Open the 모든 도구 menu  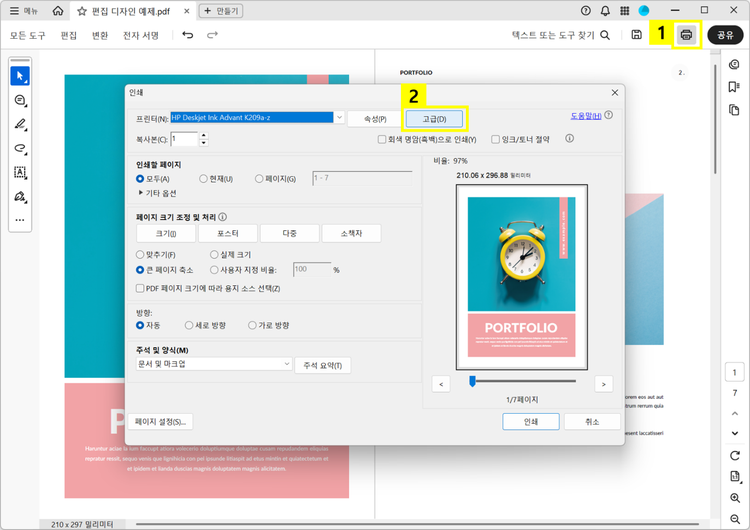[28, 35]
